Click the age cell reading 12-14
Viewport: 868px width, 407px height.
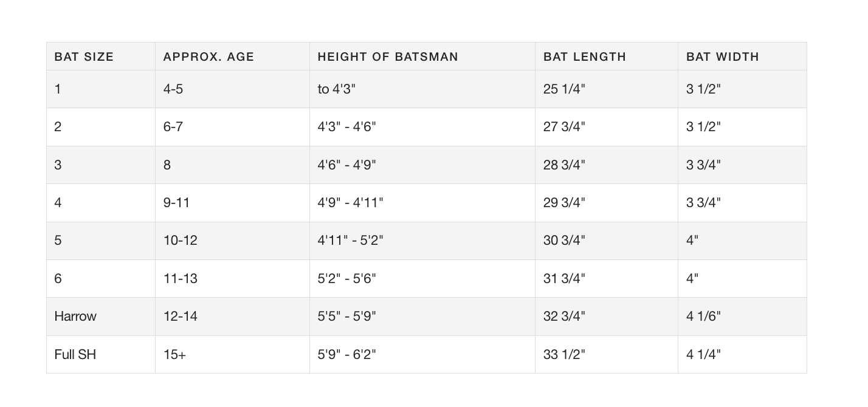click(233, 316)
